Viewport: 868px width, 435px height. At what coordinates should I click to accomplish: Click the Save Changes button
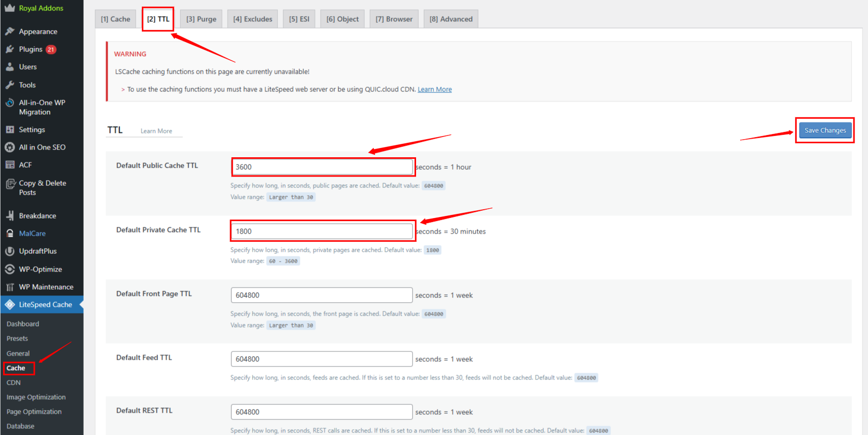pos(825,130)
